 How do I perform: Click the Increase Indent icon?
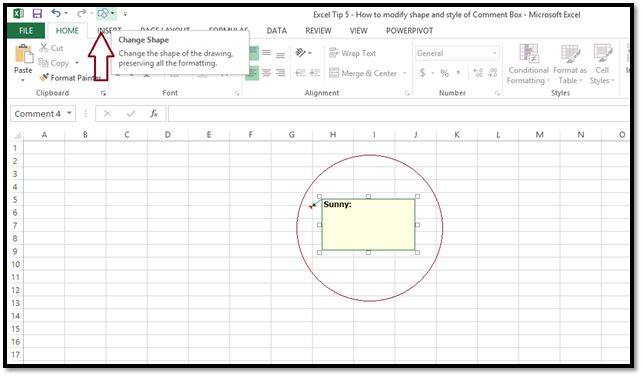(x=315, y=73)
